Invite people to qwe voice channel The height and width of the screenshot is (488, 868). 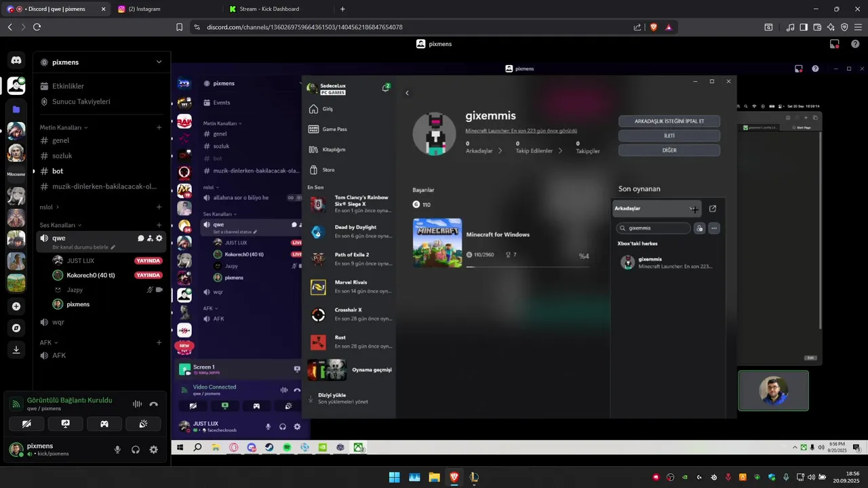(150, 238)
